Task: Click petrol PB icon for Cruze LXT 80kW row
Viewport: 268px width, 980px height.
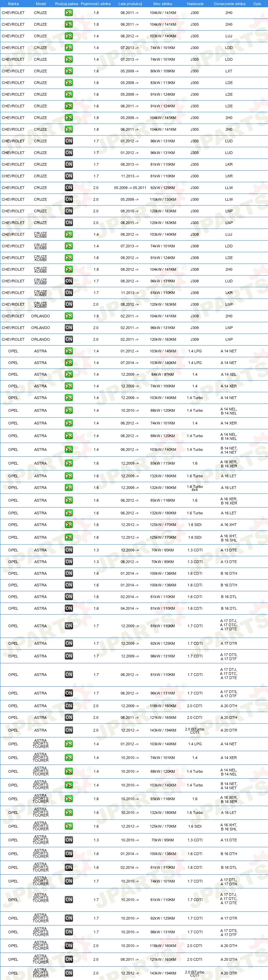Action: [69, 71]
